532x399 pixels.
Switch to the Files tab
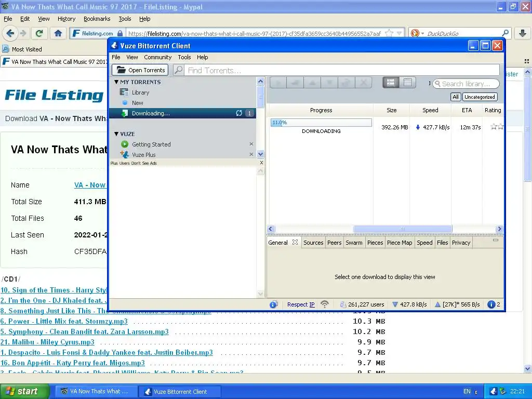tap(443, 243)
